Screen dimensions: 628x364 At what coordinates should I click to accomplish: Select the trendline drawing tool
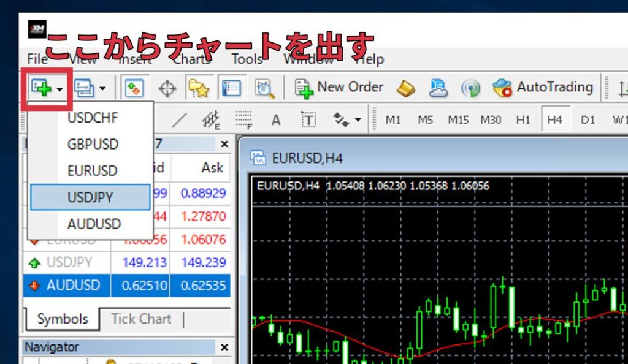tap(179, 120)
